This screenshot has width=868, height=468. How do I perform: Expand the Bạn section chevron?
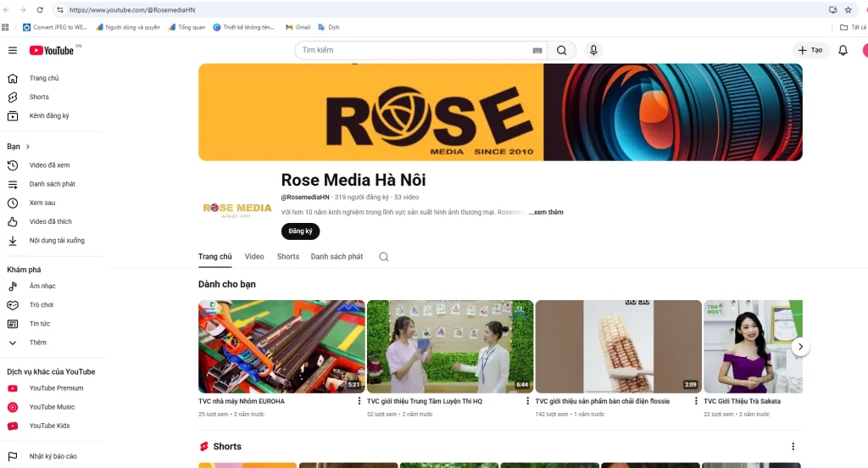28,147
